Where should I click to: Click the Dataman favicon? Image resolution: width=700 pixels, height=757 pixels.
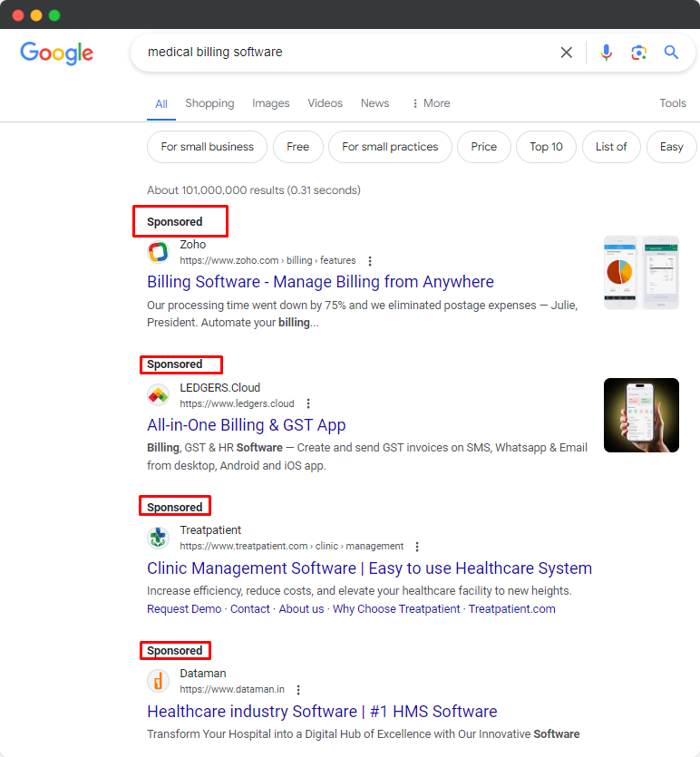coord(158,681)
